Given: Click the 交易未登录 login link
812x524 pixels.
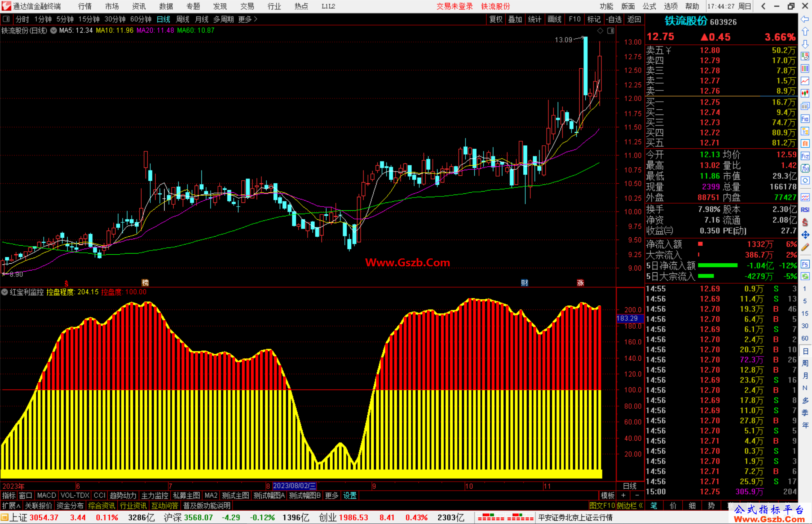Looking at the screenshot, I should tap(454, 6).
